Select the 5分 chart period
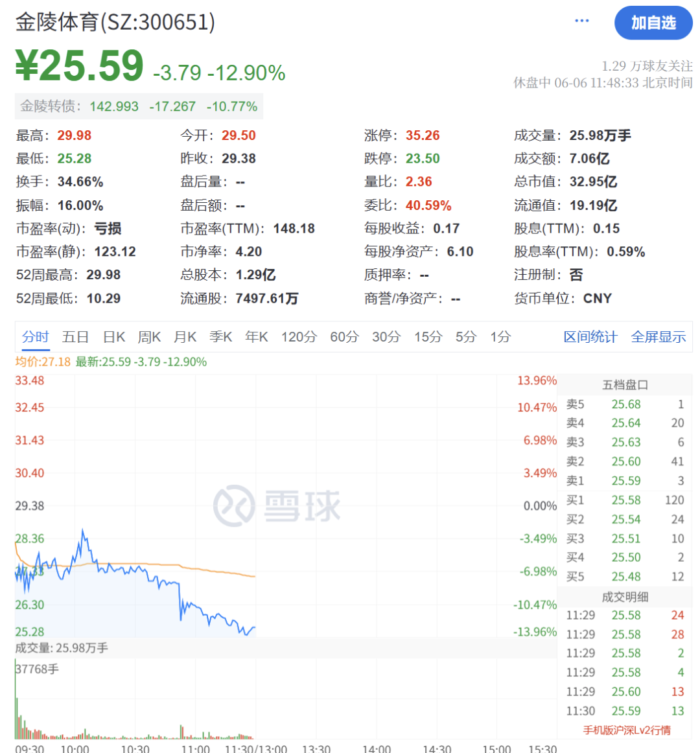This screenshot has height=753, width=700. click(464, 336)
